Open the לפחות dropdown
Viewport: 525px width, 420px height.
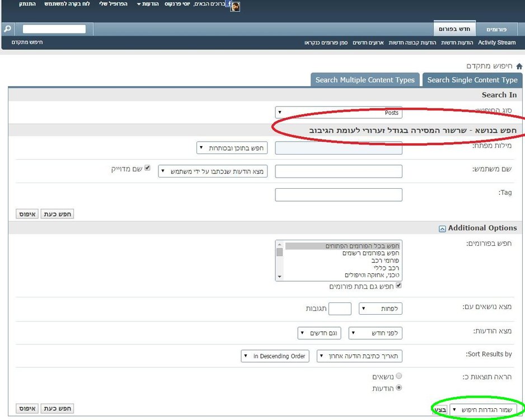tap(381, 309)
